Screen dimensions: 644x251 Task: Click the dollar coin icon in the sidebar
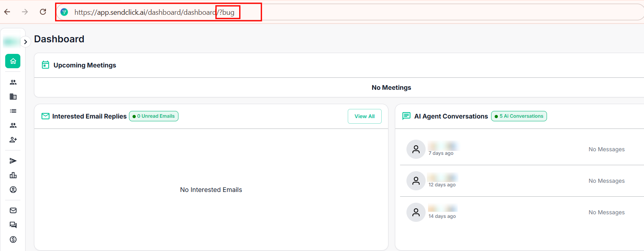[13, 239]
